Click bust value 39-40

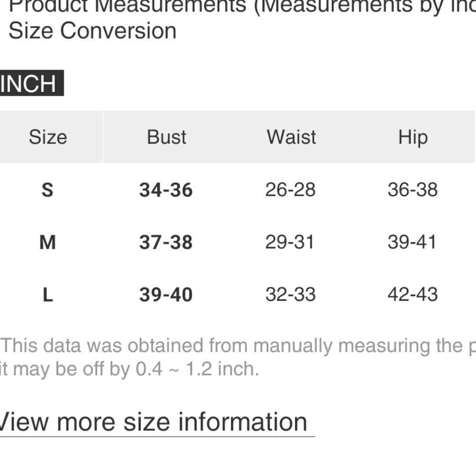(166, 295)
